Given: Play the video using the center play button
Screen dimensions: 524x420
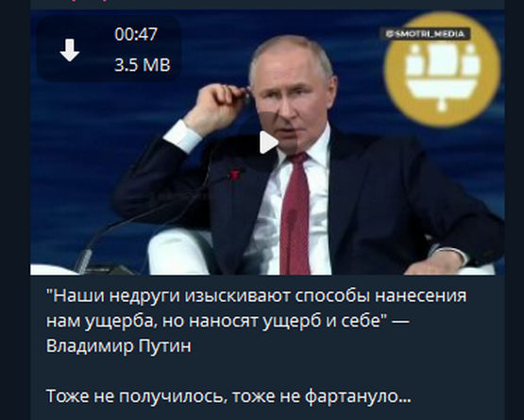Looking at the screenshot, I should click(268, 143).
